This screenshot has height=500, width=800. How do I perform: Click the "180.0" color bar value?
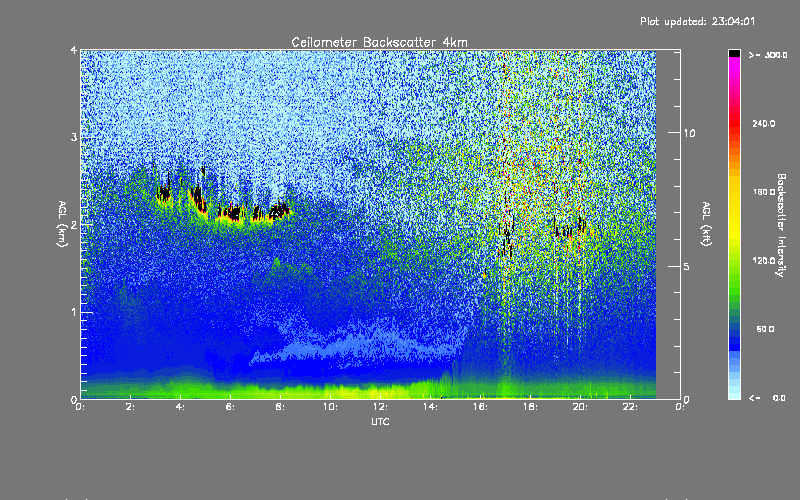[764, 192]
